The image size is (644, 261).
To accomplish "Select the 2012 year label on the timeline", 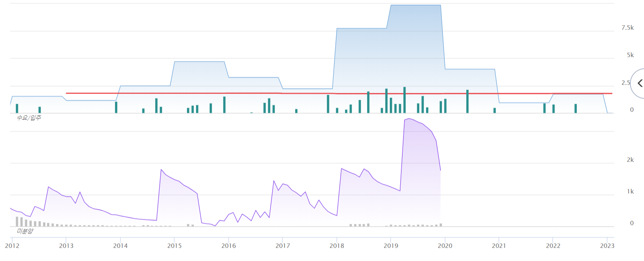I will [12, 246].
